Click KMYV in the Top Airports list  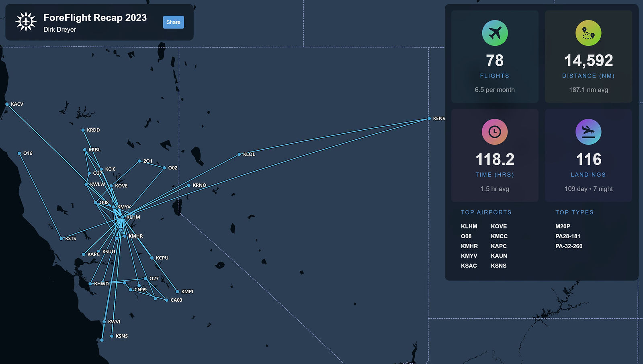(x=469, y=256)
